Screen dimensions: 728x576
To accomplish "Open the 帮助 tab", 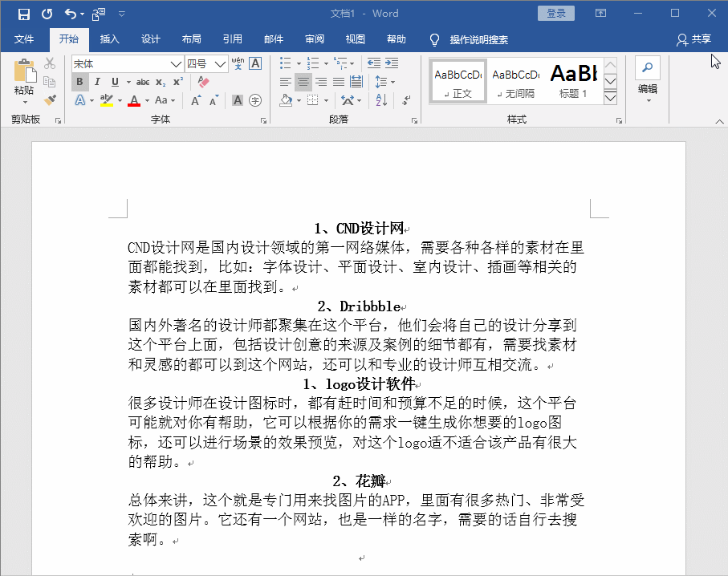I will tap(396, 39).
